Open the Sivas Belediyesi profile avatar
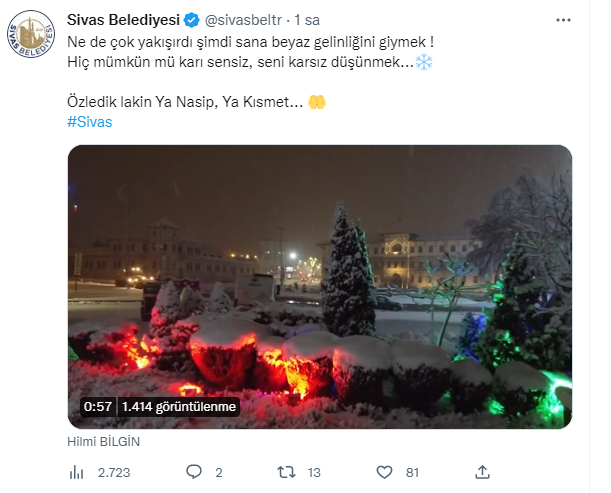 click(x=31, y=34)
